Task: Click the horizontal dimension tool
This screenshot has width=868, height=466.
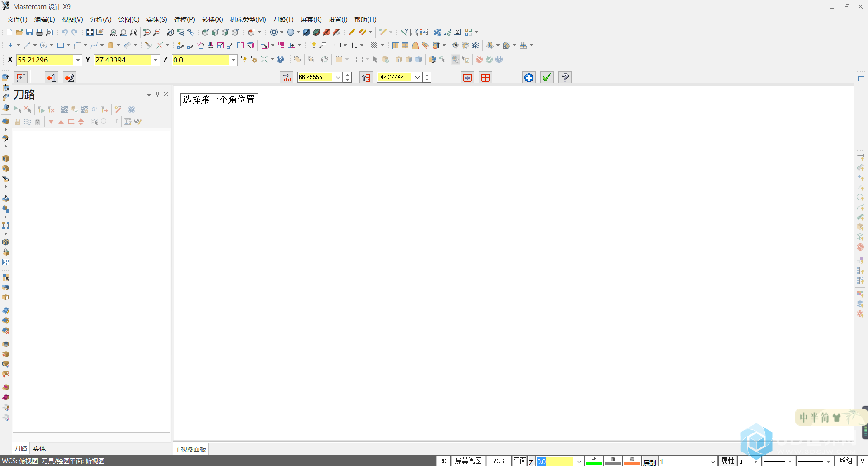Action: click(337, 45)
